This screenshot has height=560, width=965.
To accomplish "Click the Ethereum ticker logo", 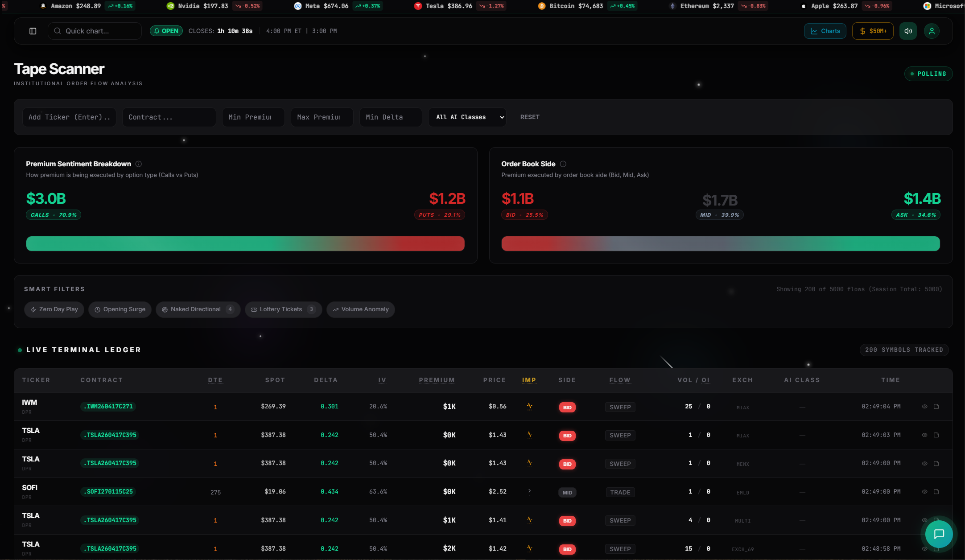I will tap(672, 6).
